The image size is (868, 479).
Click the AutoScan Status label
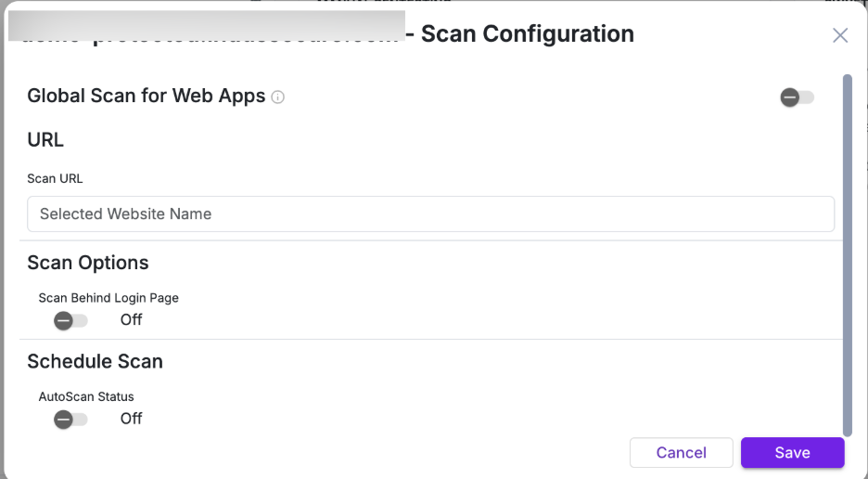pos(86,396)
